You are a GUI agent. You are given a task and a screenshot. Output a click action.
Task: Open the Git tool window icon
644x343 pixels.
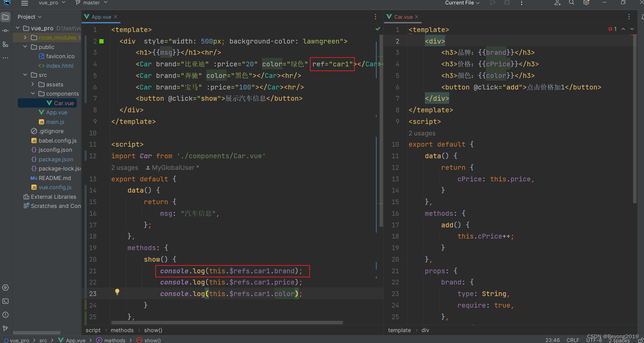tap(5, 328)
